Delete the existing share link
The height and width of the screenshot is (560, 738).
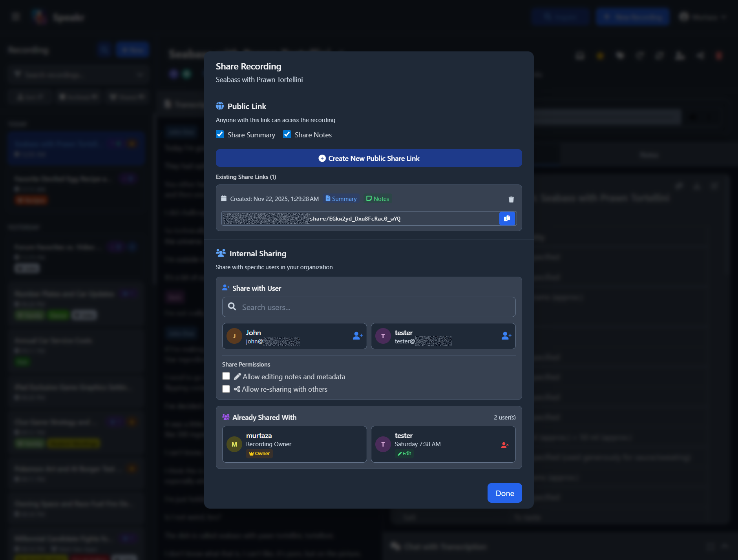[511, 199]
